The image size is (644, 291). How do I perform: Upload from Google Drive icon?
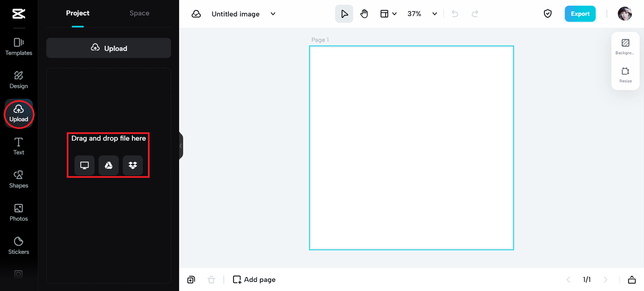(x=109, y=165)
